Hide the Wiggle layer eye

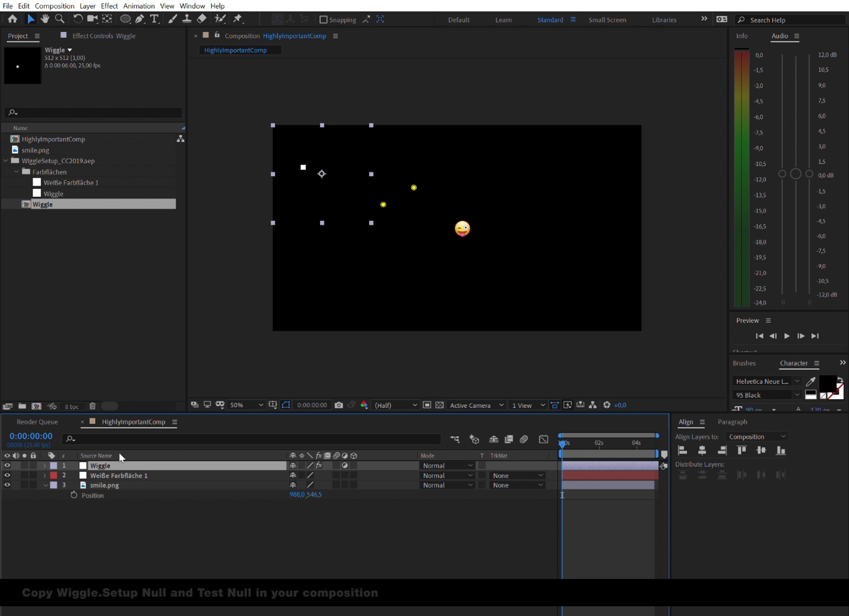point(7,466)
